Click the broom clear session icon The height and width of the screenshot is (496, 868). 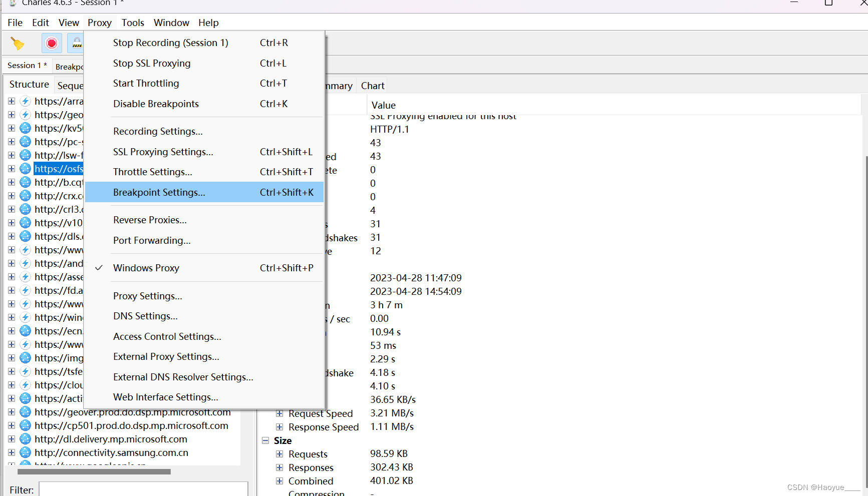pyautogui.click(x=18, y=44)
